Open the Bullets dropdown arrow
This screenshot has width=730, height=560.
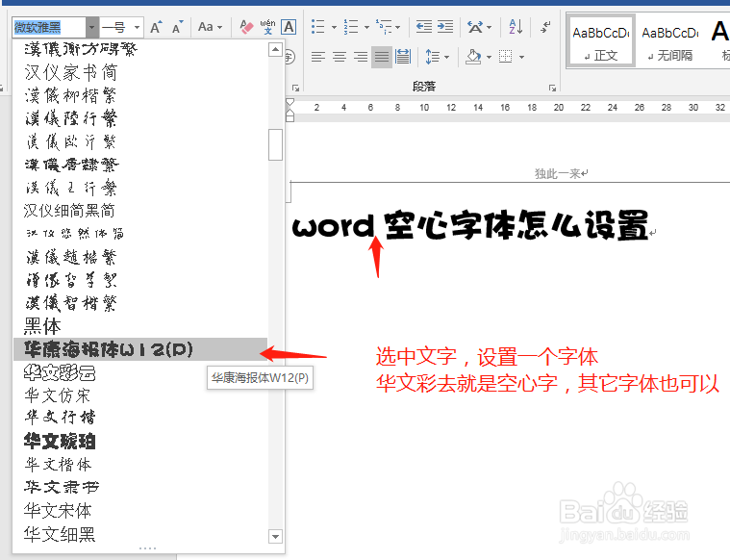click(334, 27)
